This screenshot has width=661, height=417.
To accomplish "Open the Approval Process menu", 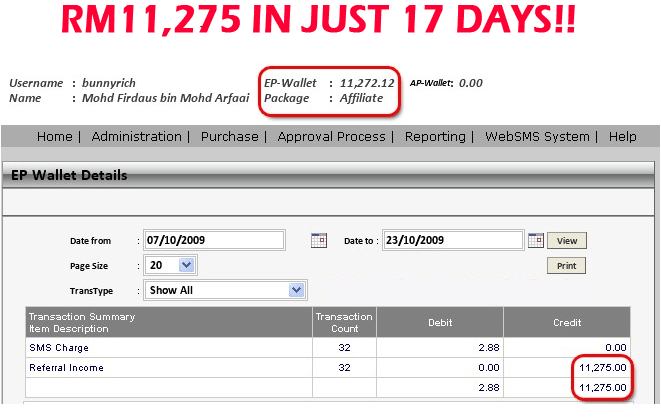I will point(332,137).
